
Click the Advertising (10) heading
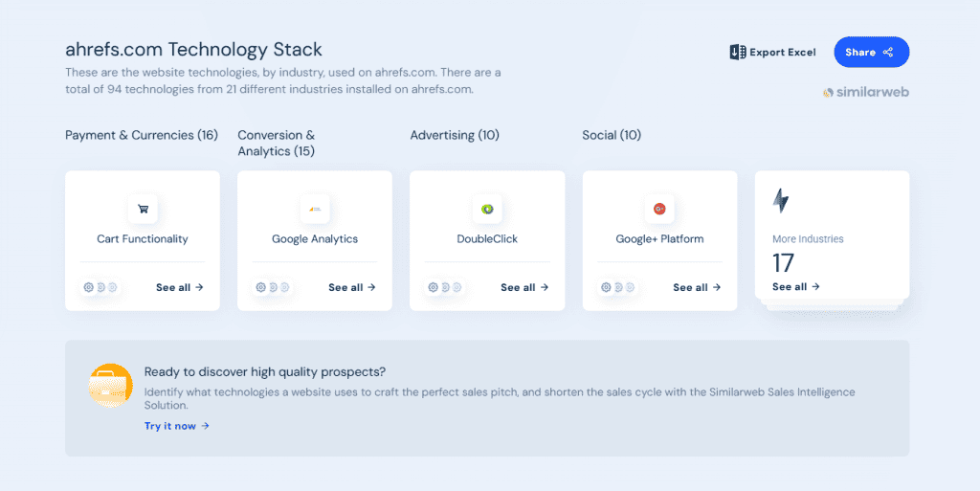tap(455, 135)
